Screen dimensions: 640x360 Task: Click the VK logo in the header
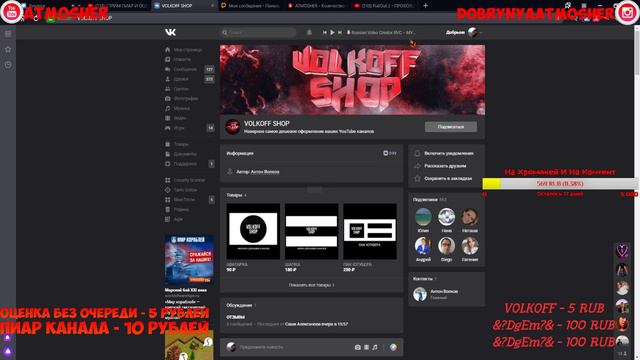[170, 32]
